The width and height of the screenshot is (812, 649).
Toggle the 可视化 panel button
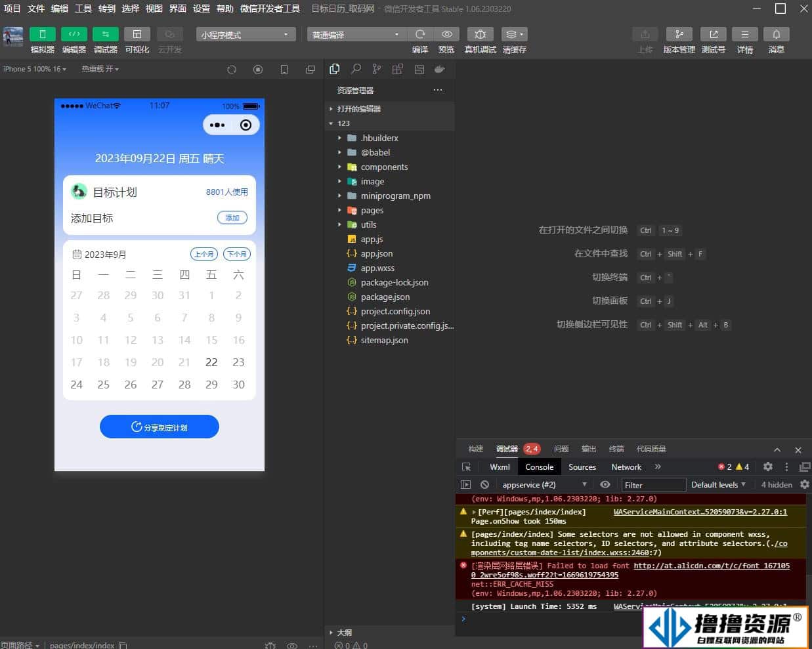(x=137, y=34)
